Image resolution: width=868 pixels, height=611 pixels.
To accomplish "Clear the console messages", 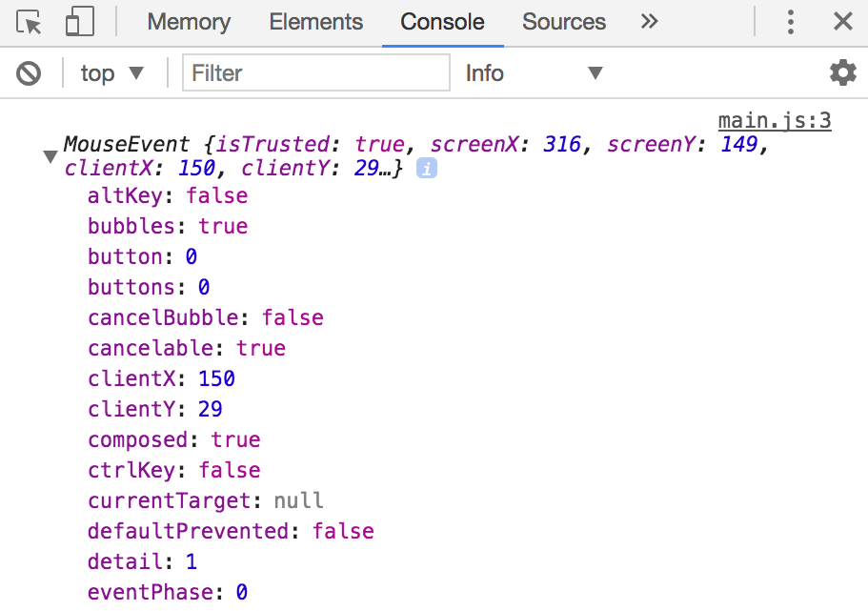I will pos(28,72).
